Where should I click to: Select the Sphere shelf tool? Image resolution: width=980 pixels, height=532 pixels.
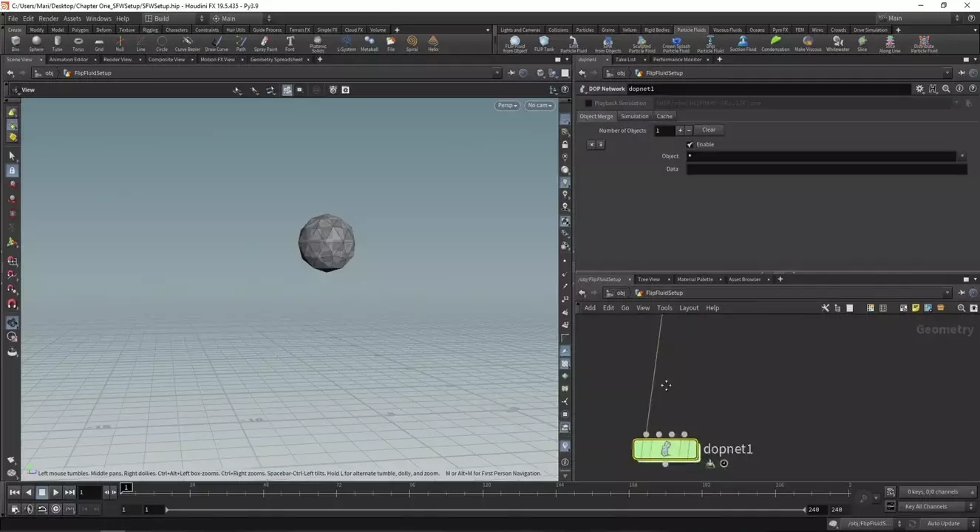(x=36, y=44)
